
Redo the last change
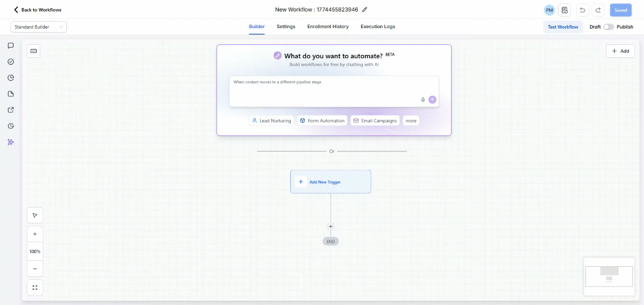[598, 10]
